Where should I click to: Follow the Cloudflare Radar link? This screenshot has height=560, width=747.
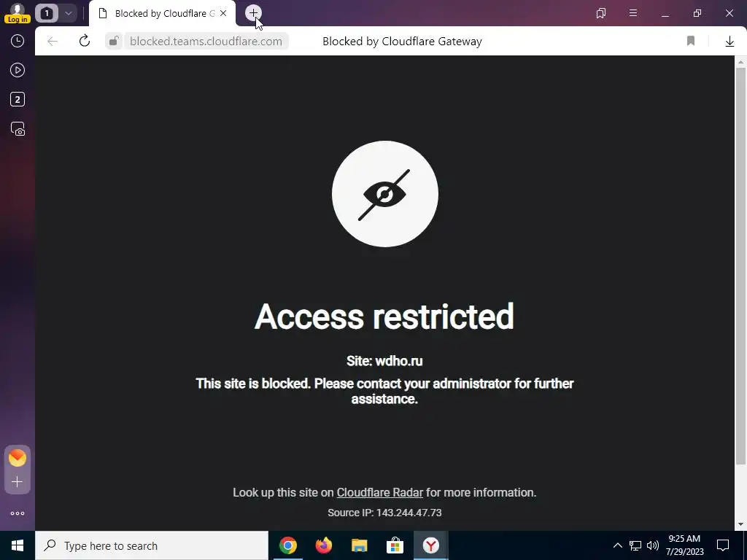tap(379, 492)
